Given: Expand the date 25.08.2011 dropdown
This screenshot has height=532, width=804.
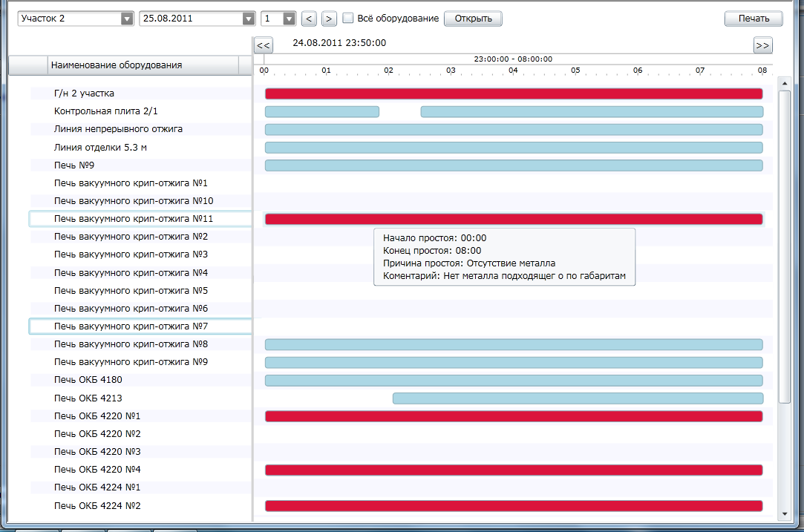Looking at the screenshot, I should [248, 19].
